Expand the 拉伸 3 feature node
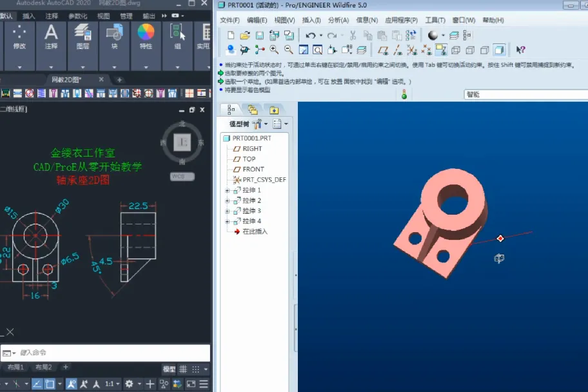This screenshot has width=588, height=392. pos(227,211)
